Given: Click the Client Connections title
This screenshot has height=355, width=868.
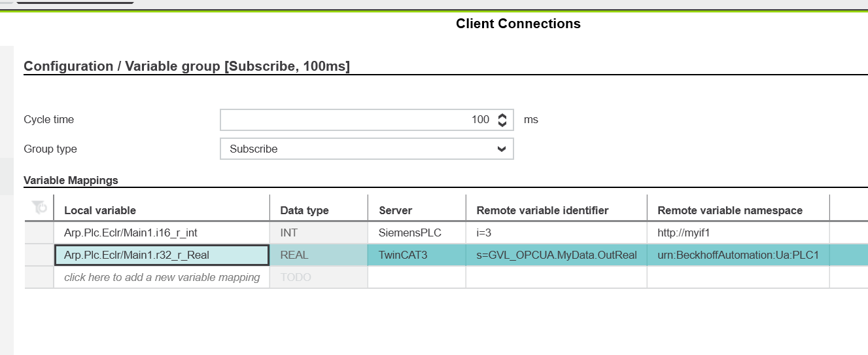Looking at the screenshot, I should tap(518, 24).
